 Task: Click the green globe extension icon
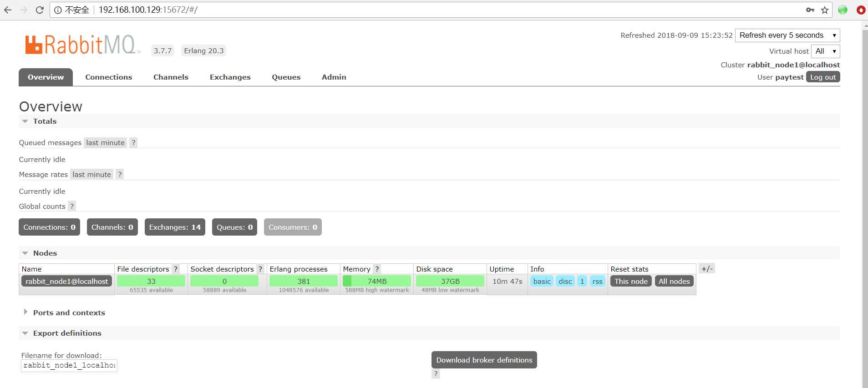pos(843,10)
